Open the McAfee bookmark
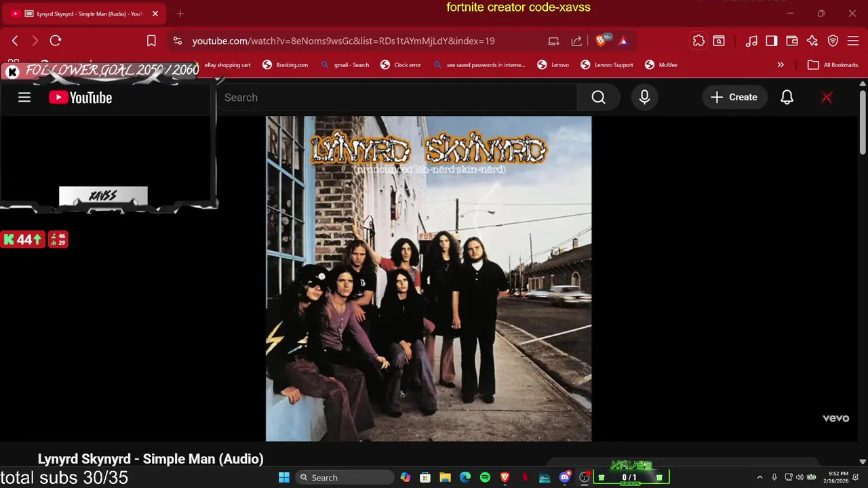 [x=661, y=65]
